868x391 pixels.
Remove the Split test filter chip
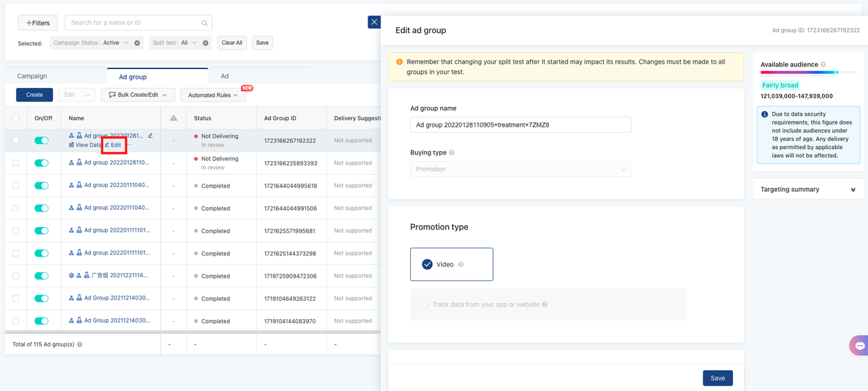[205, 43]
